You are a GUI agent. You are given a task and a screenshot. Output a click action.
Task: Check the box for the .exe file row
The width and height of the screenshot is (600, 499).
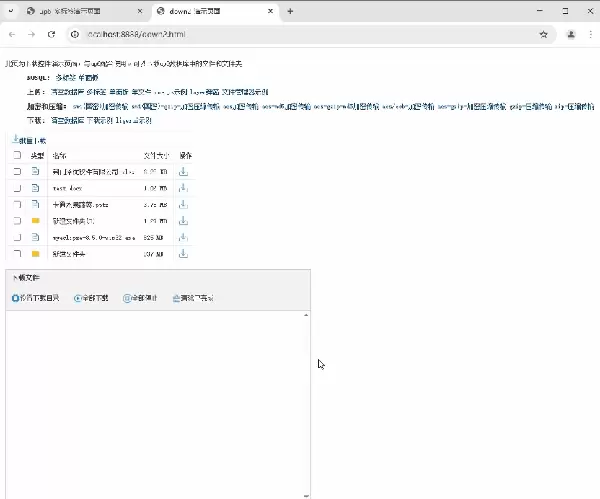(17, 237)
